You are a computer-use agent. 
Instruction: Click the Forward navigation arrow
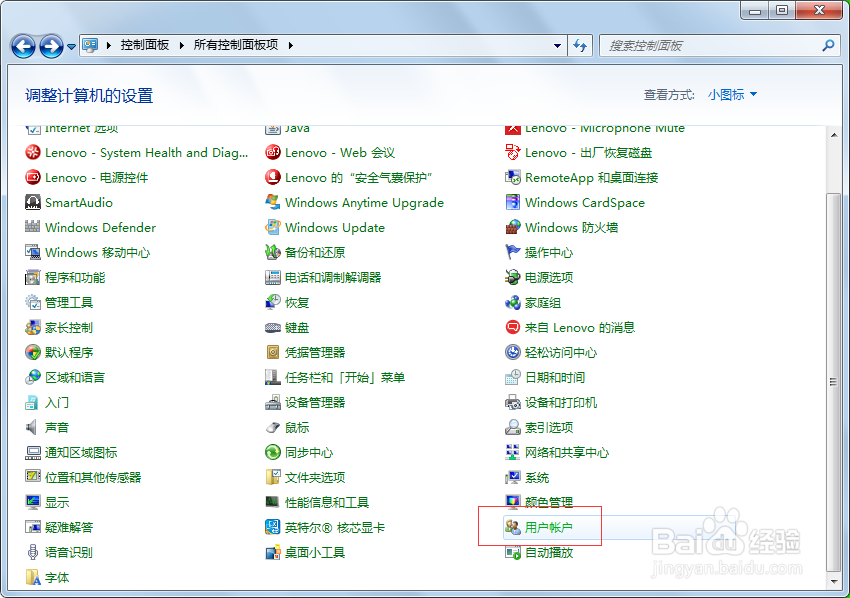[x=51, y=46]
